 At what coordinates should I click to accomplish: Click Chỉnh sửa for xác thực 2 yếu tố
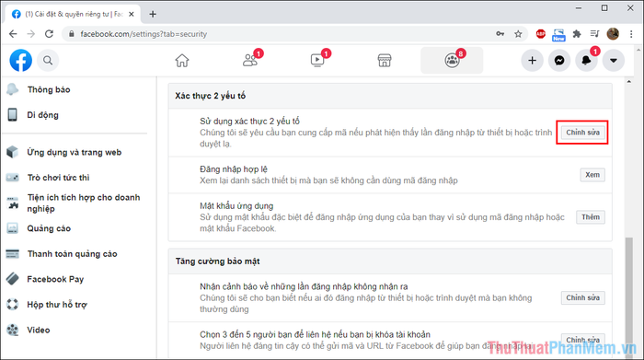coord(582,133)
